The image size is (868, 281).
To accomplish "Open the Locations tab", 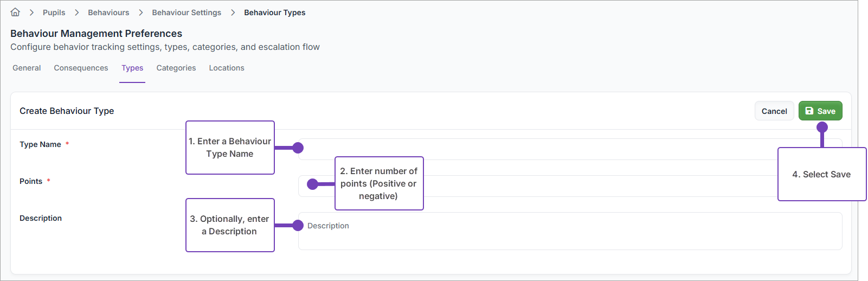I will click(x=227, y=68).
